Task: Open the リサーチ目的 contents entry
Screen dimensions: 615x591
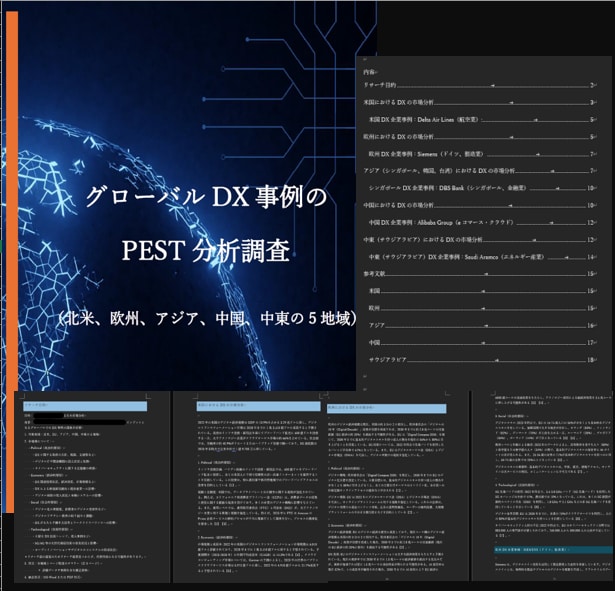Action: point(479,85)
